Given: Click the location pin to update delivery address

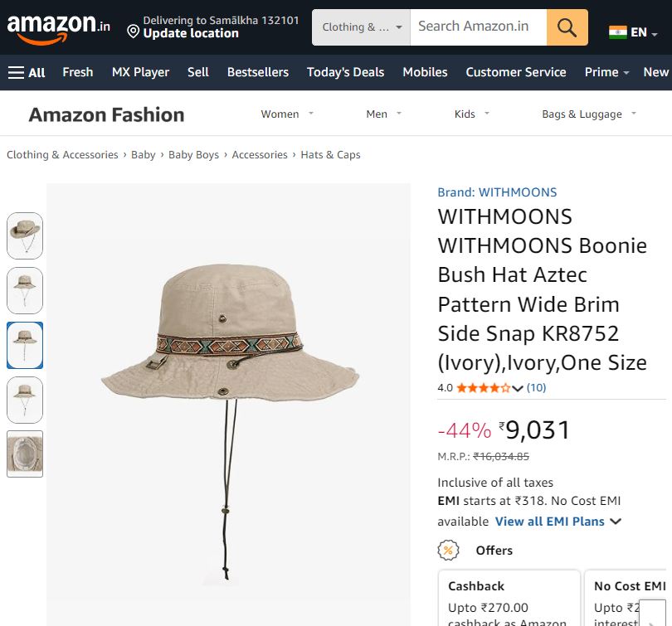Looking at the screenshot, I should [x=133, y=32].
